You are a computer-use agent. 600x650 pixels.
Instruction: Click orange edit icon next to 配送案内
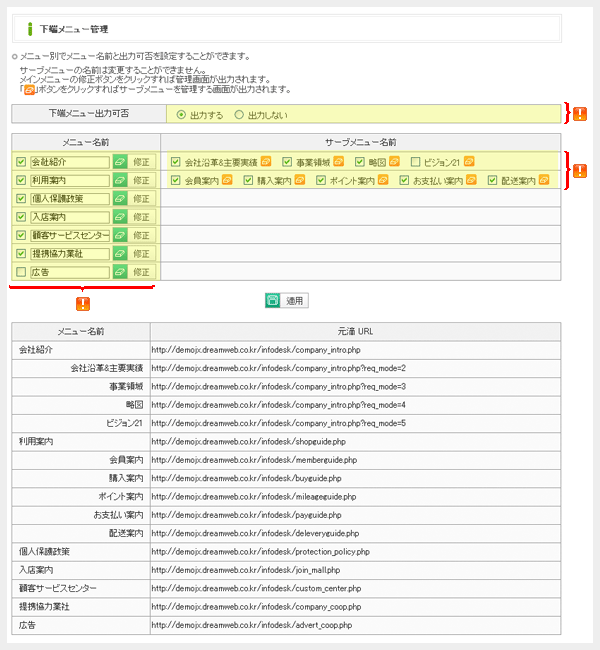click(x=541, y=180)
